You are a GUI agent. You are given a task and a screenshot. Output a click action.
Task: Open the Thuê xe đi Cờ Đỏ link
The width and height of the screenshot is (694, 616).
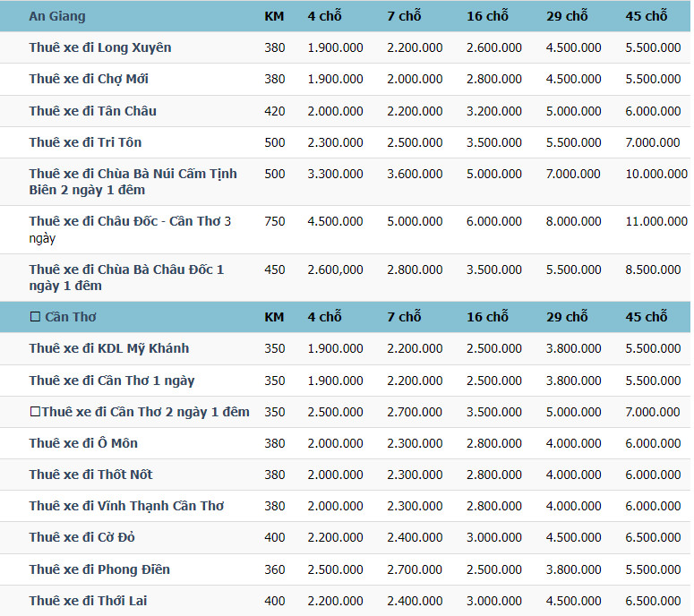(82, 537)
